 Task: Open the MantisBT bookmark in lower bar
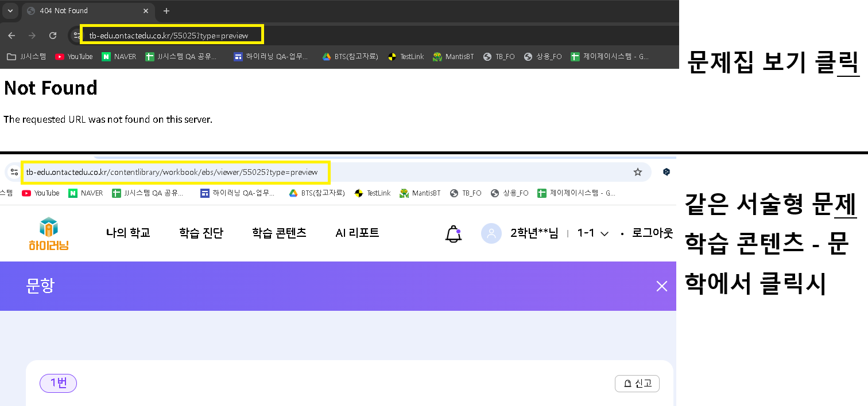(420, 193)
